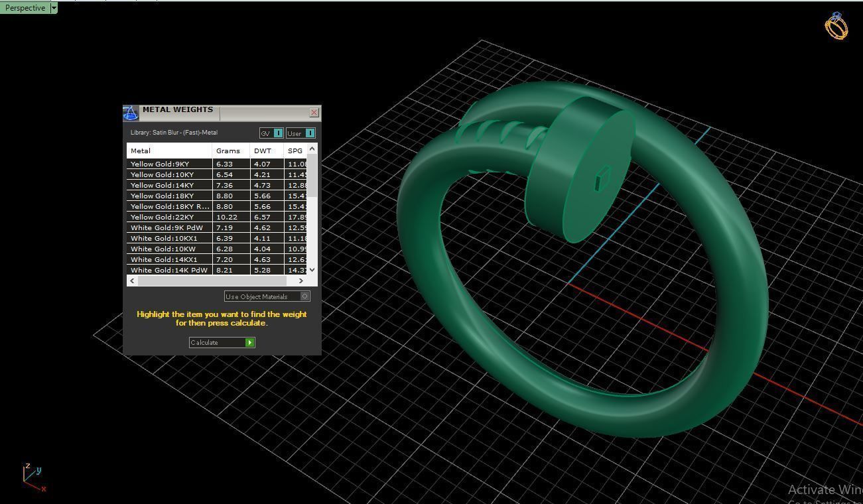Click the horizontal scrollbar thumb of metal list
Screen dimensions: 863x504
click(212, 281)
